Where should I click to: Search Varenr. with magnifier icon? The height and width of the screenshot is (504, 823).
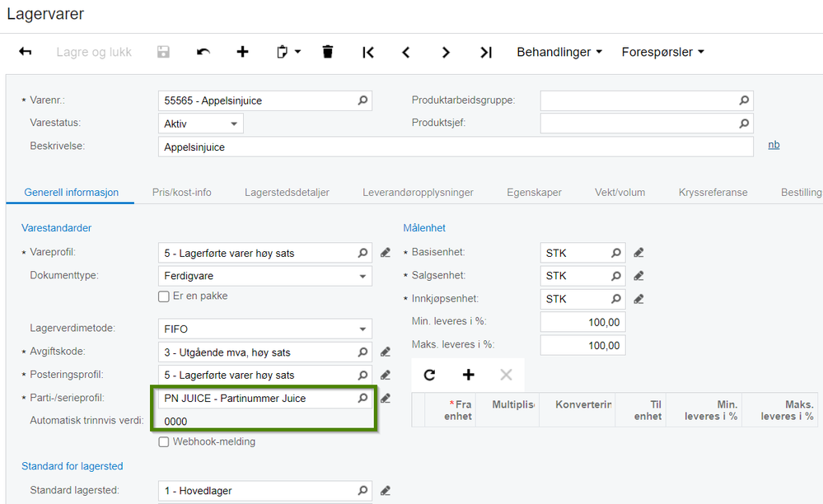(362, 100)
